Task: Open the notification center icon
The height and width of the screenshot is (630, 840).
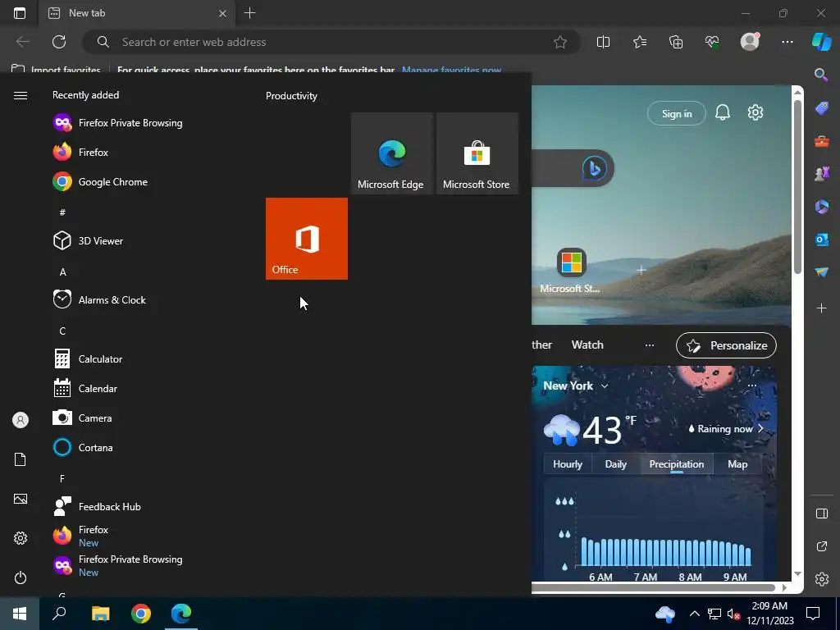Action: (x=813, y=614)
